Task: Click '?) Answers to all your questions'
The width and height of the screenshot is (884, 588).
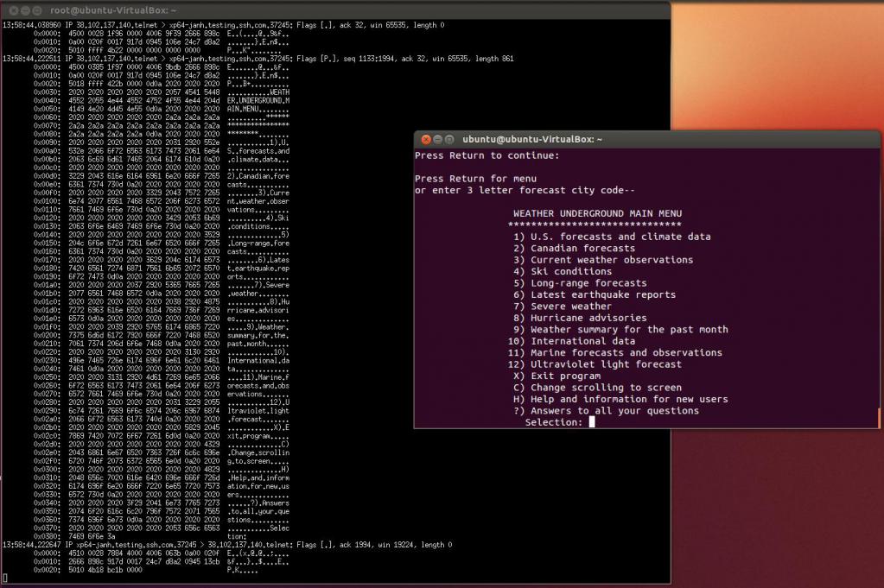Action: point(606,411)
